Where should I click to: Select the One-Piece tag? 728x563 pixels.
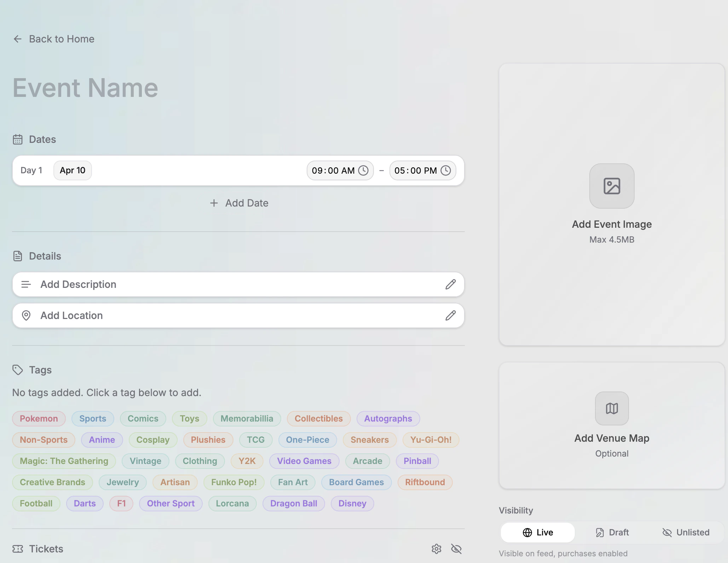(x=308, y=440)
